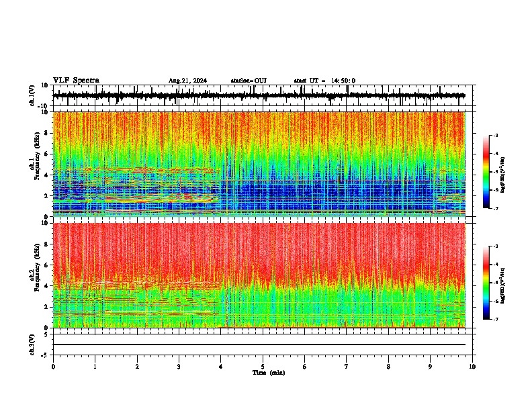Click the time axis tick label "0"
This screenshot has width=532, height=411.
53,367
